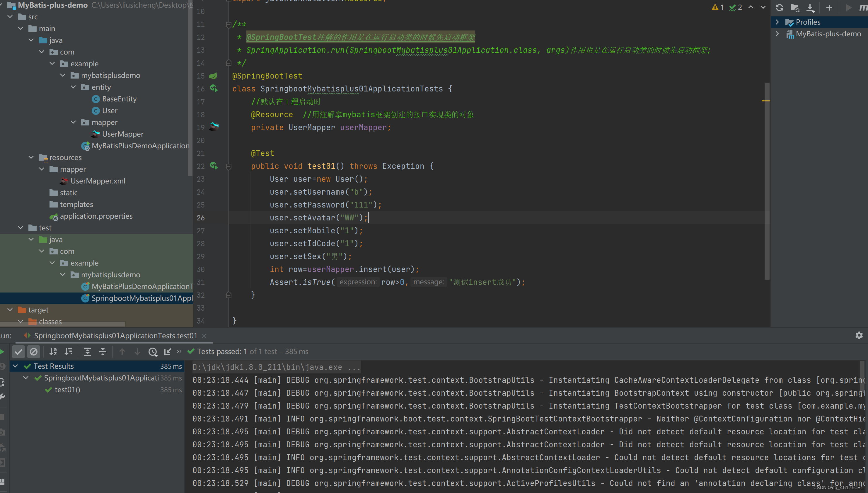Select SpringbootMybatisplus01ApplicationTests.test01 run tab
This screenshot has height=493, width=868.
click(115, 336)
